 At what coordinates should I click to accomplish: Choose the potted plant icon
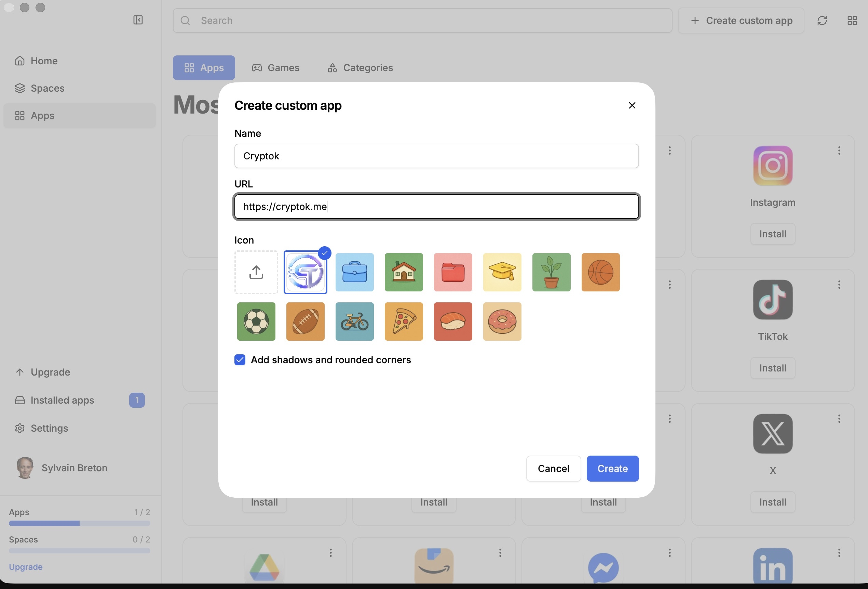[551, 272]
